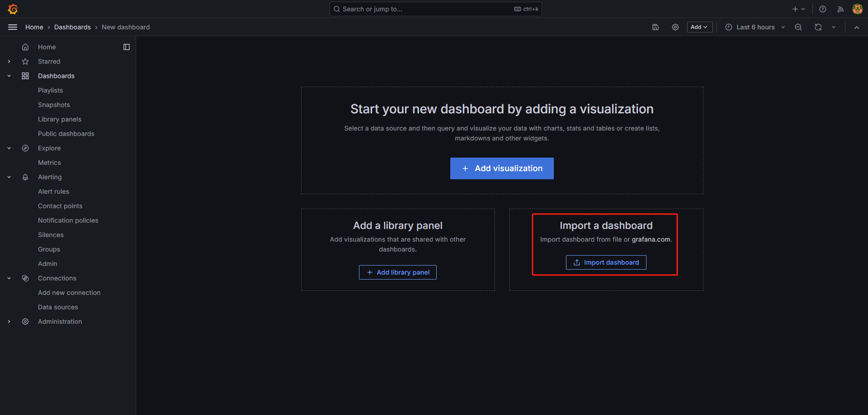Click the Add visualization button
Image resolution: width=868 pixels, height=415 pixels.
(502, 168)
